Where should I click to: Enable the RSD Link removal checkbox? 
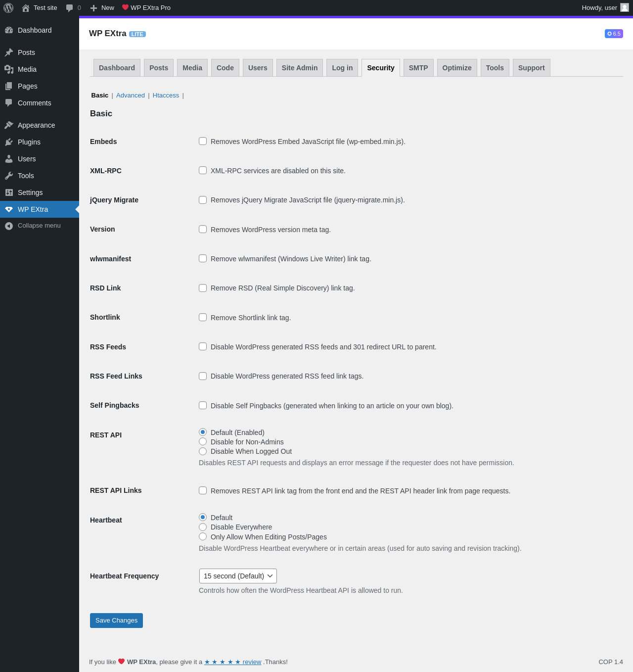(203, 288)
